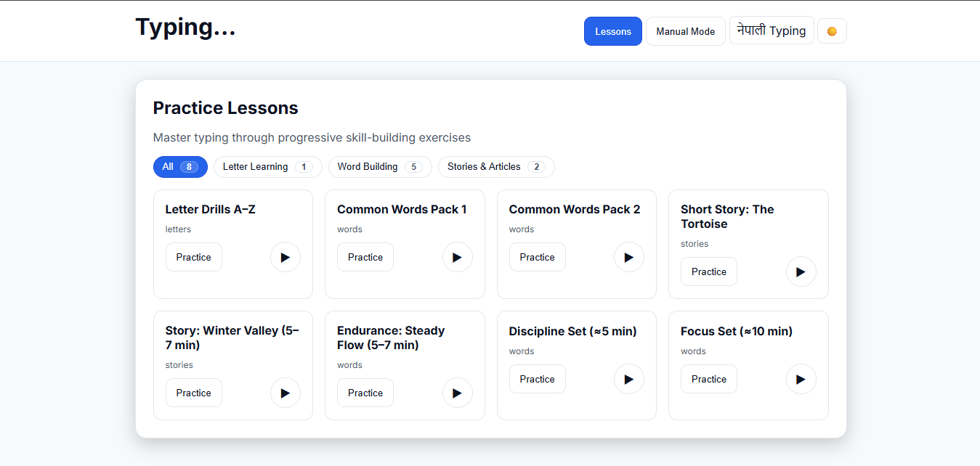This screenshot has width=980, height=466.
Task: Toggle the sun theme switch in header
Action: tap(832, 31)
